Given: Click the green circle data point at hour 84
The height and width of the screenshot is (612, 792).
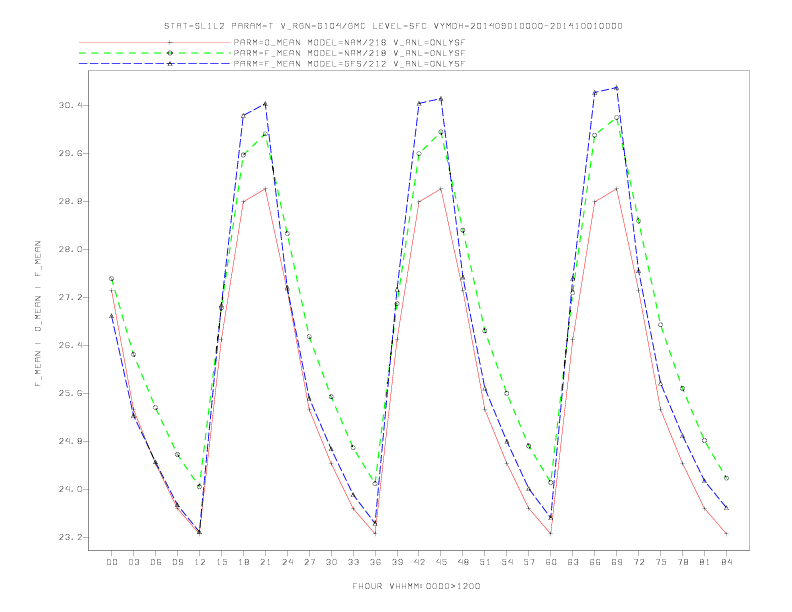Looking at the screenshot, I should pos(726,478).
